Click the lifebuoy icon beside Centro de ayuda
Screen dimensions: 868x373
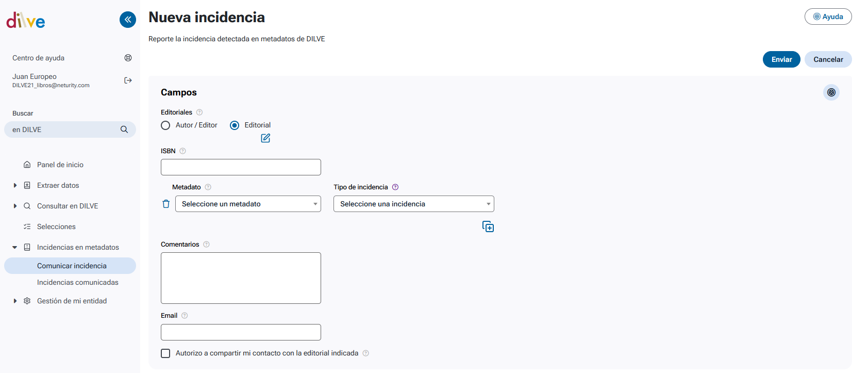[128, 58]
